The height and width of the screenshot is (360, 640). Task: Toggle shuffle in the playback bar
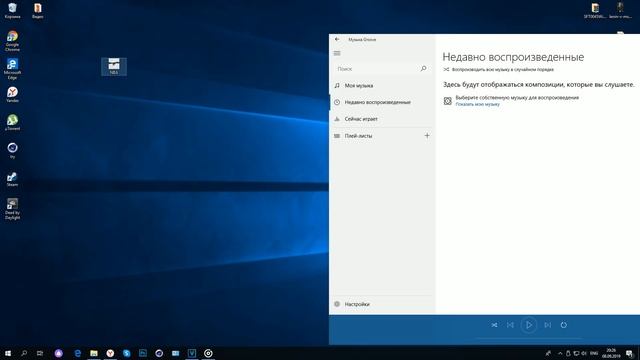point(494,325)
